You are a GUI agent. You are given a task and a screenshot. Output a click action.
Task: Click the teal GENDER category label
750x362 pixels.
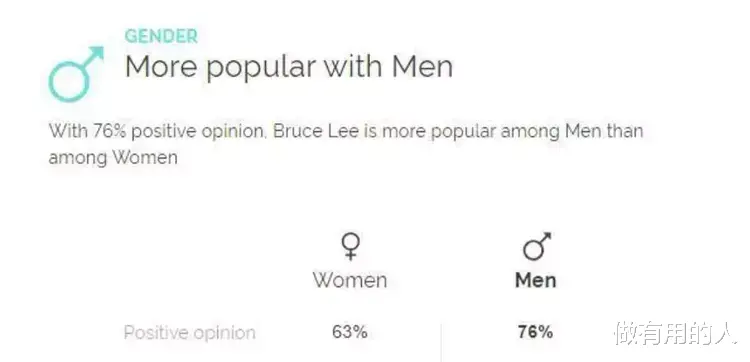pyautogui.click(x=161, y=37)
